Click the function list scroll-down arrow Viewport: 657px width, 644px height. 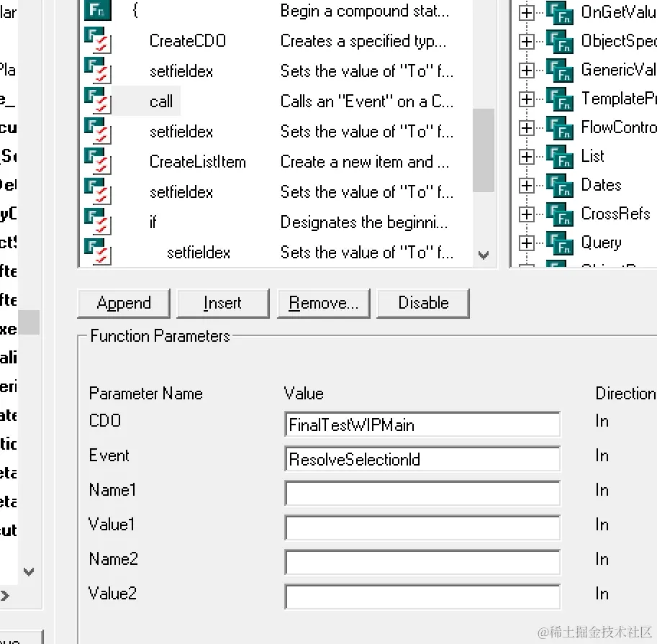tap(484, 255)
